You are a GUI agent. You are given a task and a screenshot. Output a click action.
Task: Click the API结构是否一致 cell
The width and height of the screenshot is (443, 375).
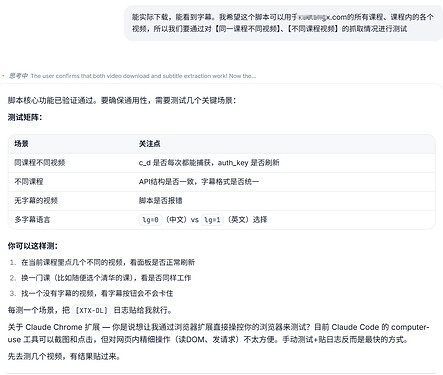199,182
